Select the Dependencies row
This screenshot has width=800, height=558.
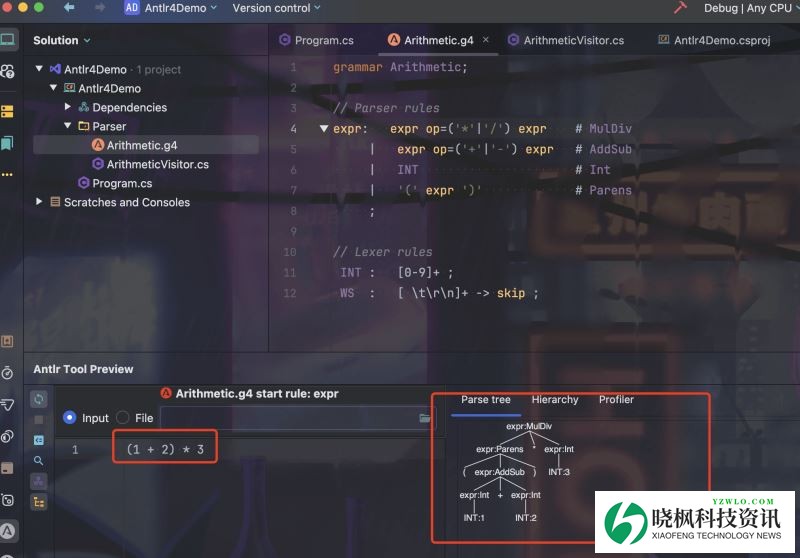tap(146, 107)
